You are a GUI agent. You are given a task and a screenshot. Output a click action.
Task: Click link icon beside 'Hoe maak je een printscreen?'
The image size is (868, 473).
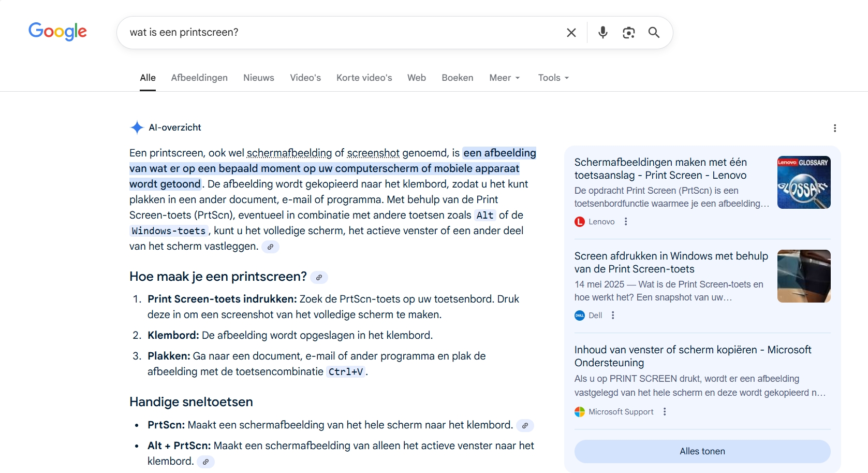tap(319, 278)
